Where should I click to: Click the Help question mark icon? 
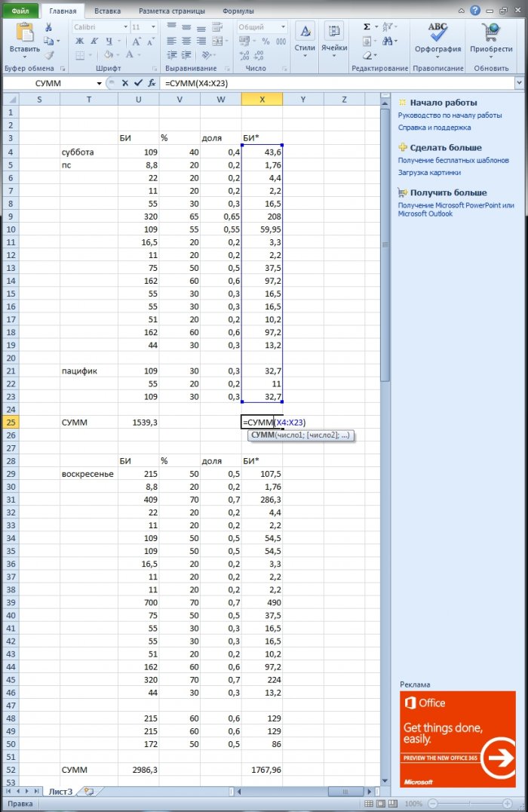pos(475,11)
